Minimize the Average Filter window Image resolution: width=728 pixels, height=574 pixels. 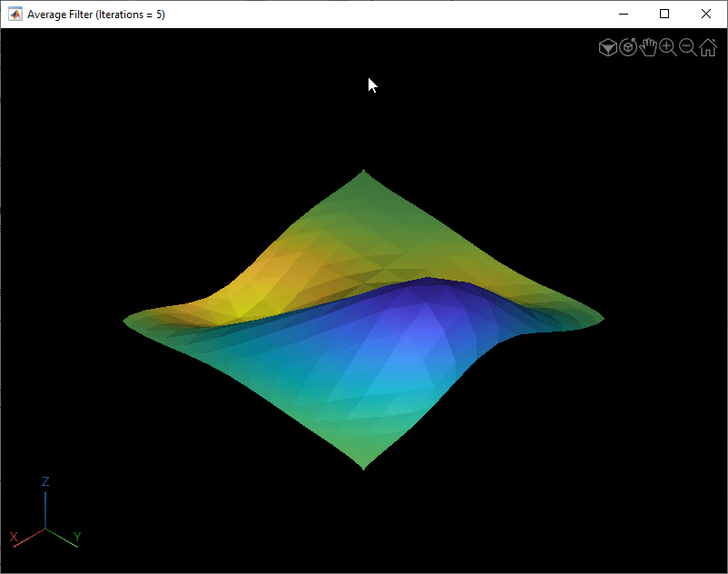(x=624, y=15)
